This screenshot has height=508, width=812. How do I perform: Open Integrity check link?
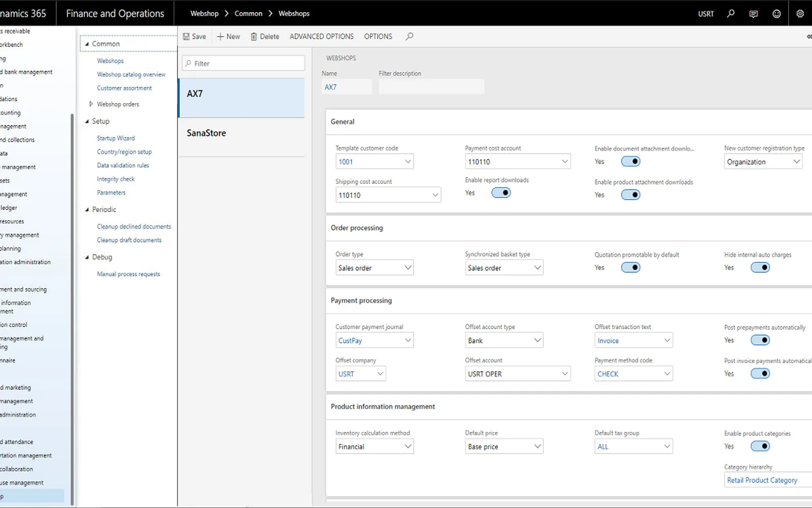116,179
